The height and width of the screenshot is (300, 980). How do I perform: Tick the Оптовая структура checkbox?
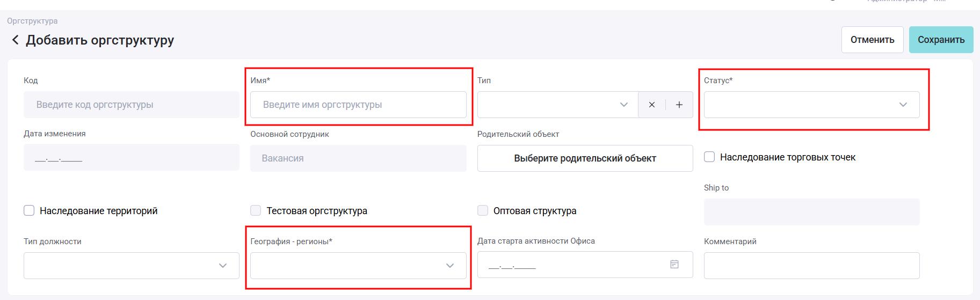coord(483,211)
